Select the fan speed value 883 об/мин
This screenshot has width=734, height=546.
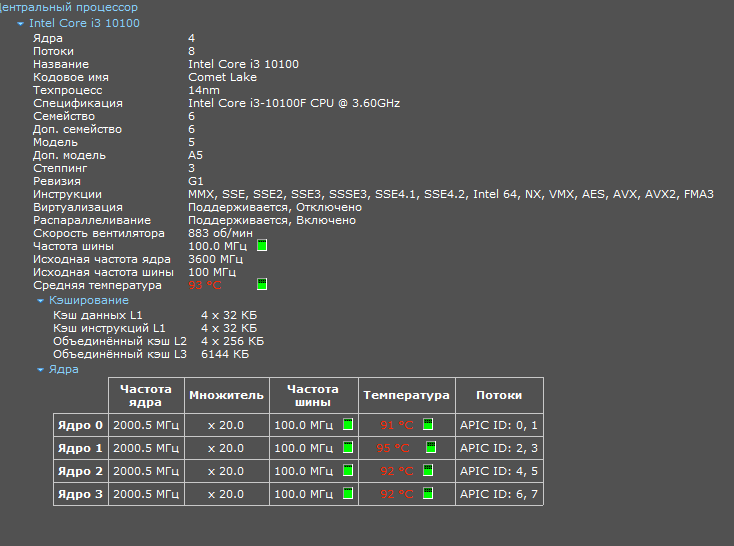pyautogui.click(x=220, y=233)
